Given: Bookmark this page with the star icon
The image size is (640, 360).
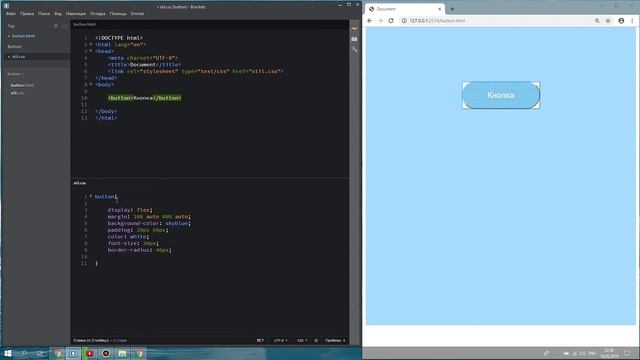Looking at the screenshot, I should (x=608, y=20).
